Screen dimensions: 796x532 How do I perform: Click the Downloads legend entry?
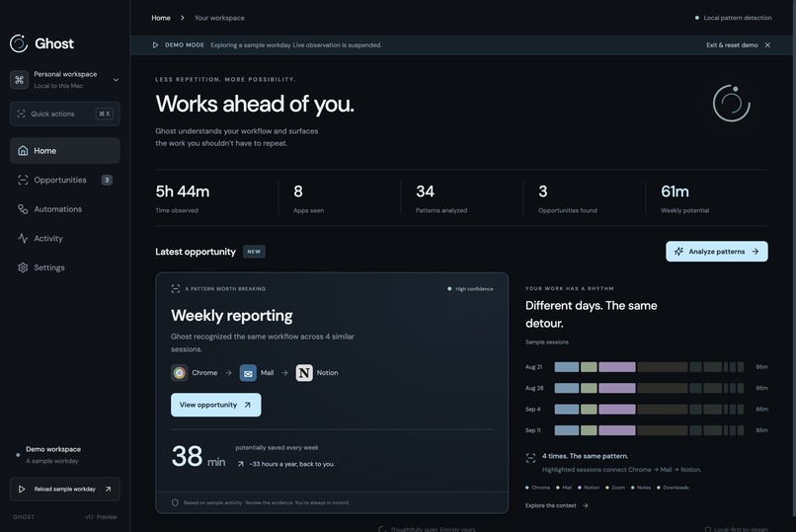click(673, 488)
